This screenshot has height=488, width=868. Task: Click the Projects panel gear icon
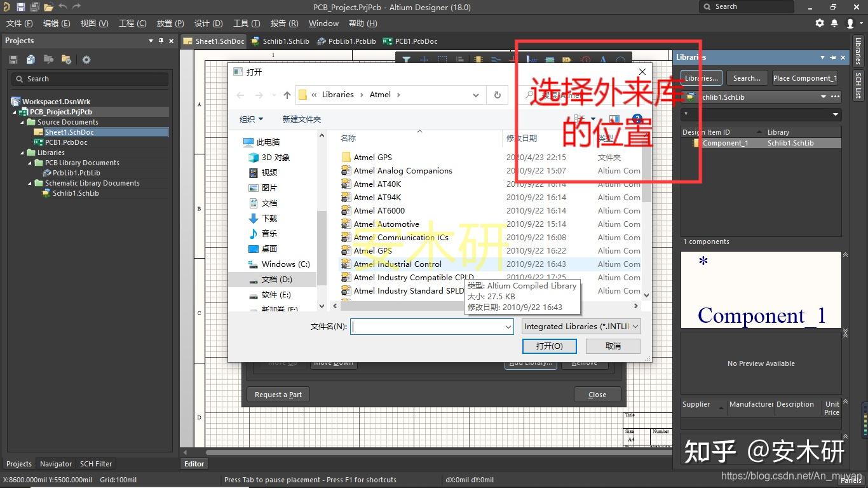[87, 58]
